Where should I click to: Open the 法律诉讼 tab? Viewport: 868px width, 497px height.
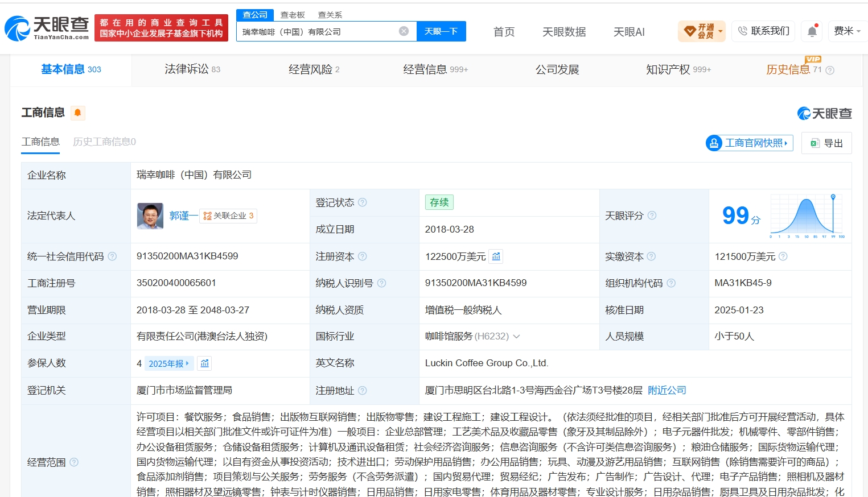pos(192,69)
